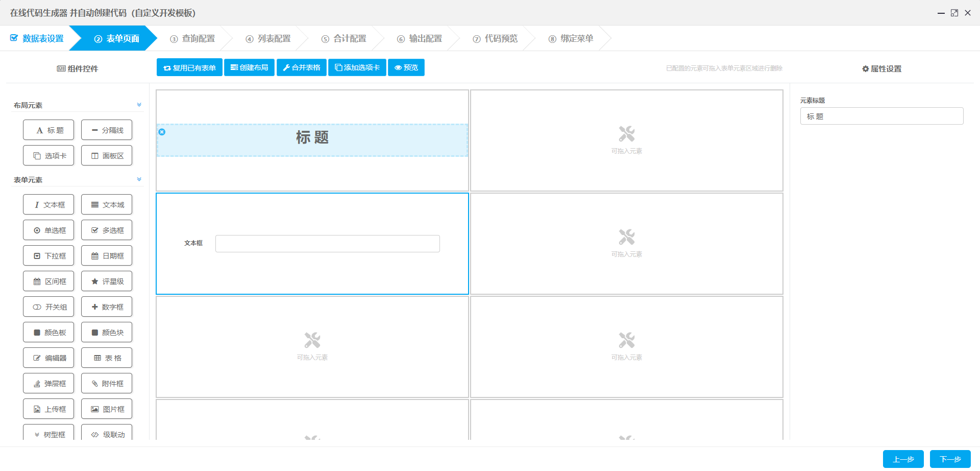This screenshot has width=980, height=471.
Task: Select the 评星级 star rating component
Action: (107, 281)
